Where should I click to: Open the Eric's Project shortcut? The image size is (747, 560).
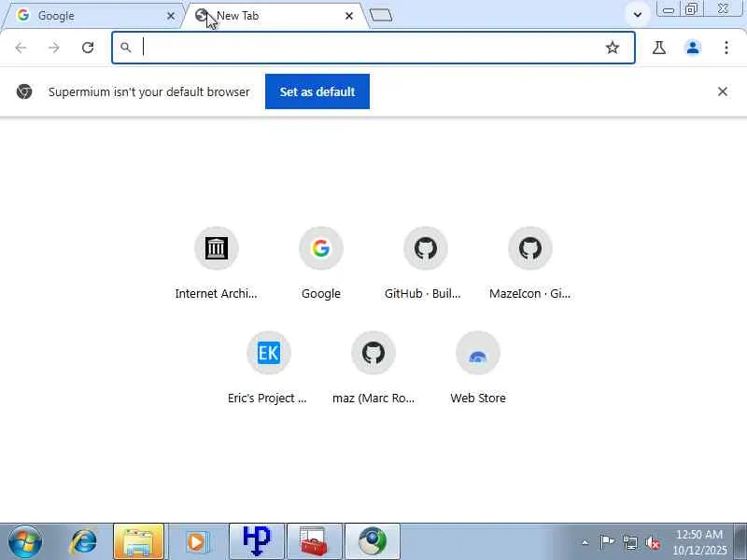tap(269, 369)
